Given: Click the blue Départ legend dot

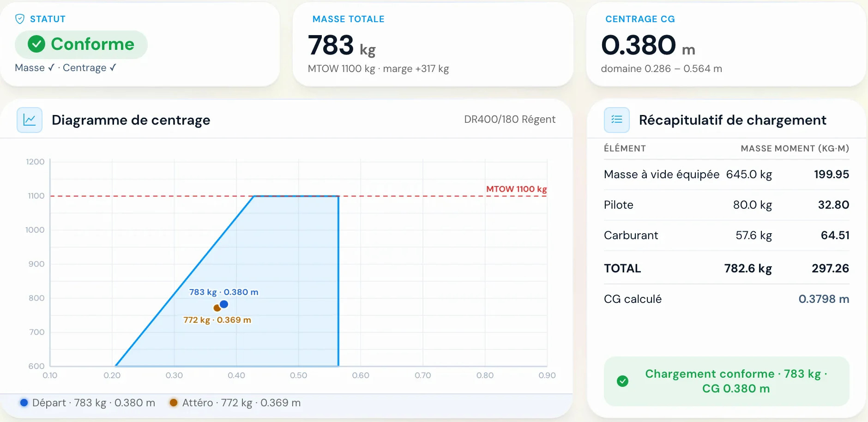Looking at the screenshot, I should pyautogui.click(x=24, y=403).
